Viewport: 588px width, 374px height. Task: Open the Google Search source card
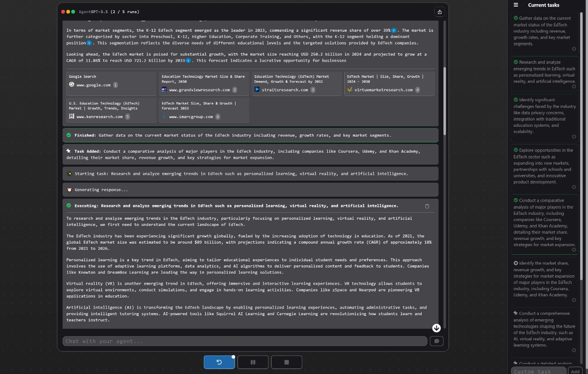111,84
